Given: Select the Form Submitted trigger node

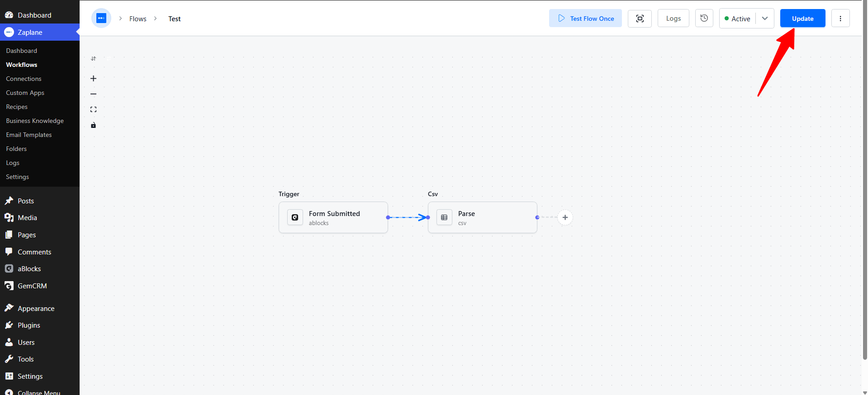Looking at the screenshot, I should (x=333, y=217).
